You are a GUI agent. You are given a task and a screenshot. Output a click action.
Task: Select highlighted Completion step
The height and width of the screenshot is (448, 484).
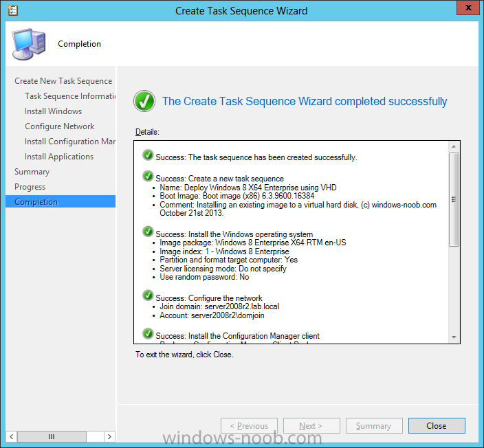coord(60,201)
